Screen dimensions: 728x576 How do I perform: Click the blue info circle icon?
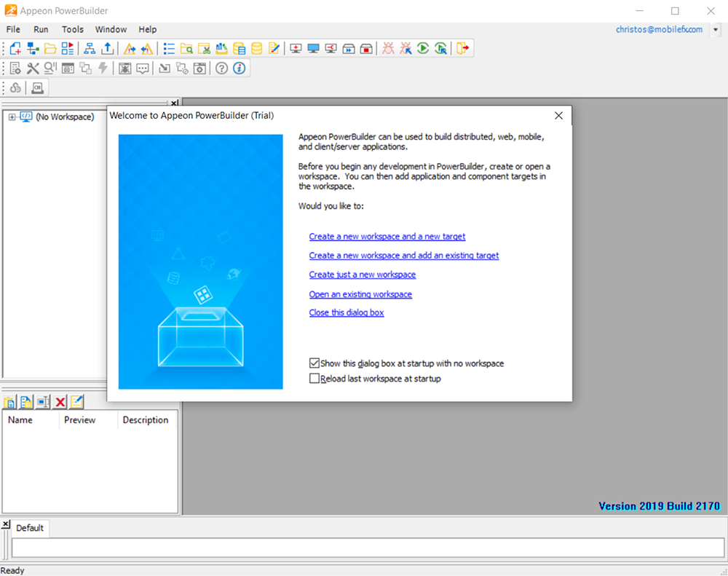(239, 68)
